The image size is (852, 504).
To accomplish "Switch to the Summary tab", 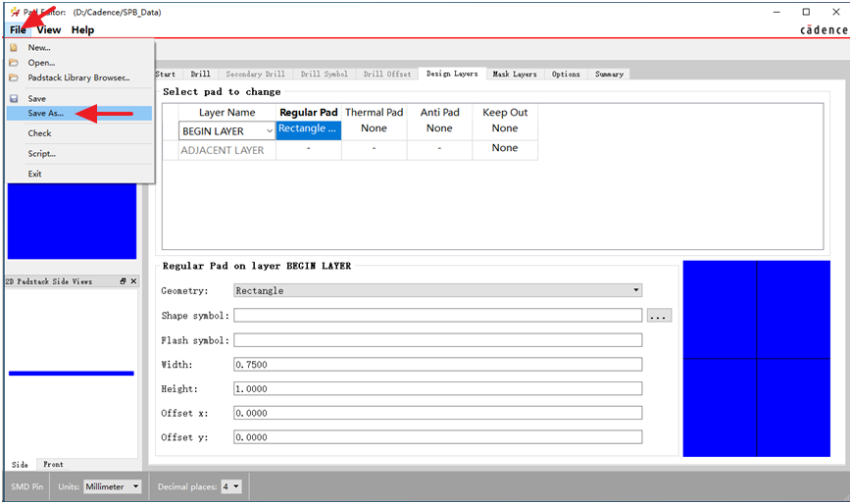I will point(609,74).
